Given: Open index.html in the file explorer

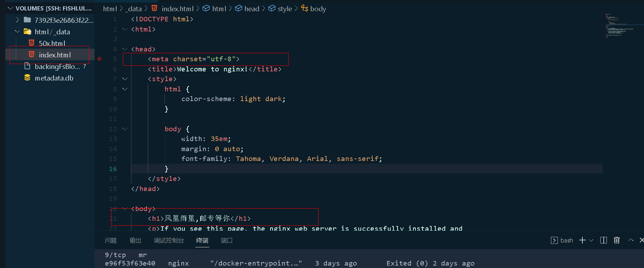Looking at the screenshot, I should [x=55, y=55].
